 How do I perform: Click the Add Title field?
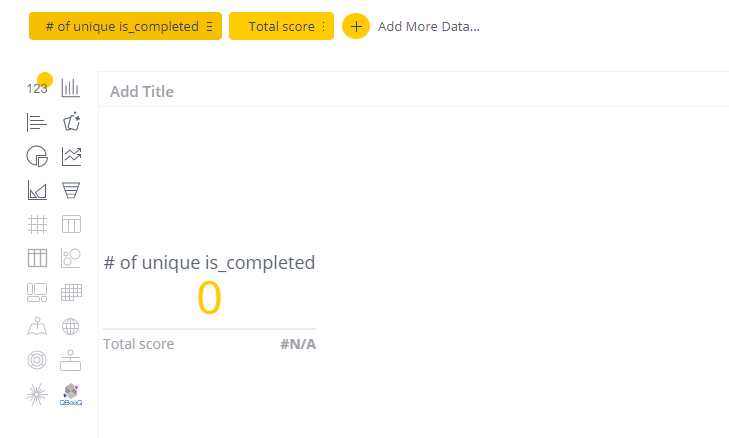(x=142, y=92)
